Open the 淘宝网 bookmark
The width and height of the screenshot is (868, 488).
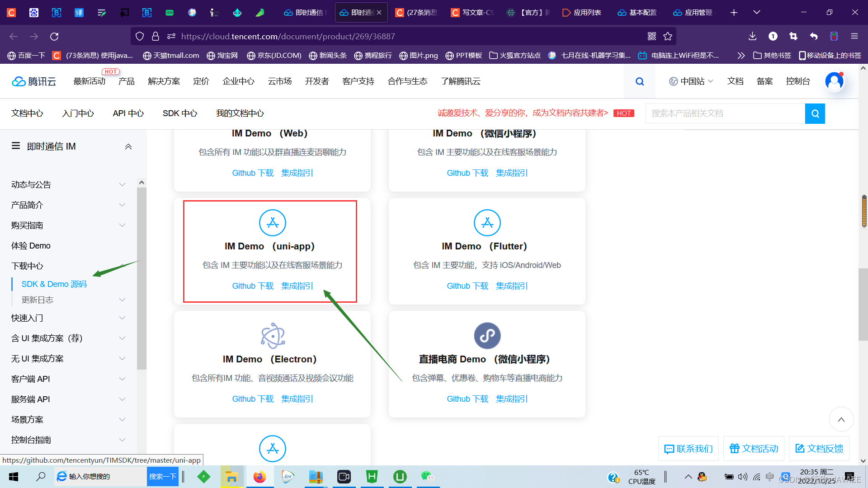222,56
